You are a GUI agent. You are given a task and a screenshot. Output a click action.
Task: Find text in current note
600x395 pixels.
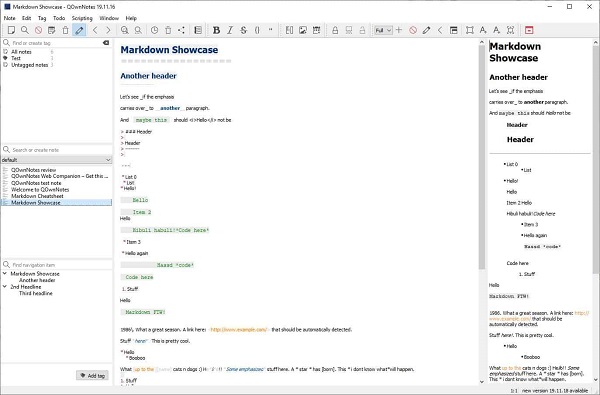point(125,30)
